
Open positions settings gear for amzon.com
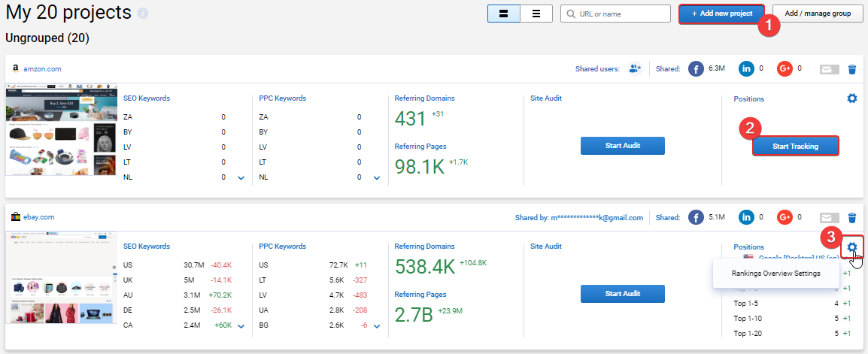point(852,98)
